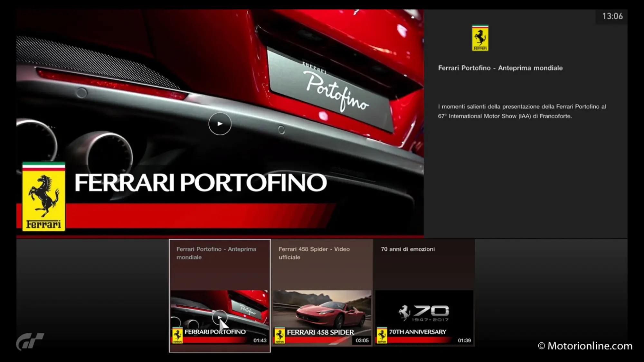644x362 pixels.
Task: Open the Ferrari 458 Spider video thumbnail
Action: [x=322, y=318]
